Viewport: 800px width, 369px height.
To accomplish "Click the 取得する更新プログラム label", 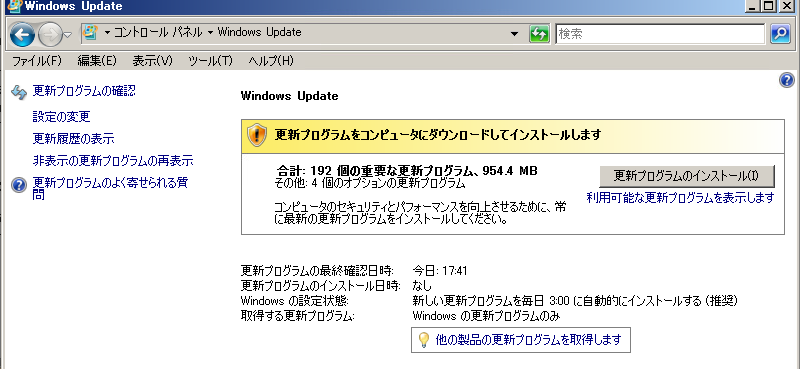I will [297, 316].
